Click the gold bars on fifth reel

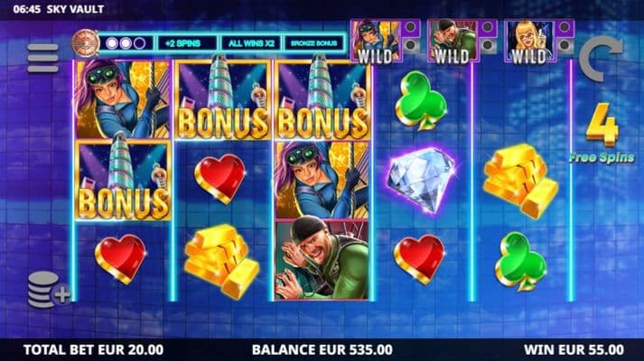click(x=520, y=180)
